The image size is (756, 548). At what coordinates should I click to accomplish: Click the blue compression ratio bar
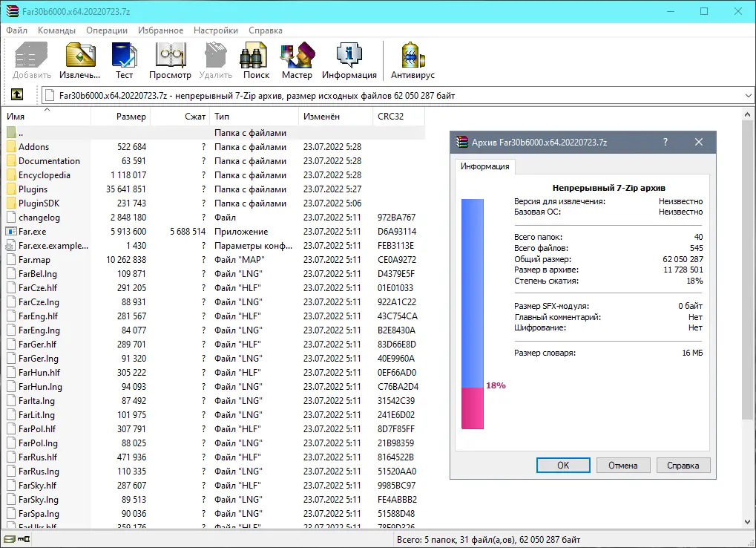473,293
